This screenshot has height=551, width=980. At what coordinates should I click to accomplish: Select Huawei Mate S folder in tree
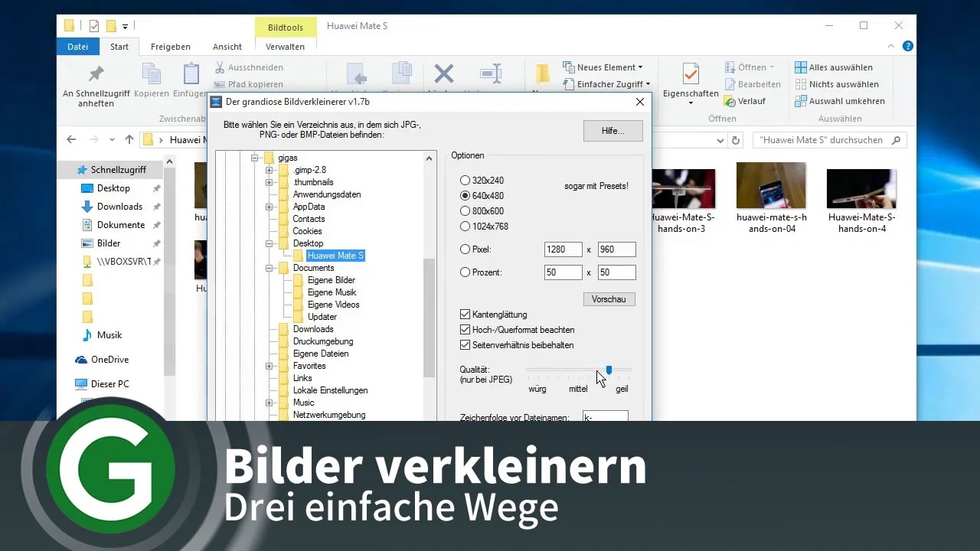(335, 256)
